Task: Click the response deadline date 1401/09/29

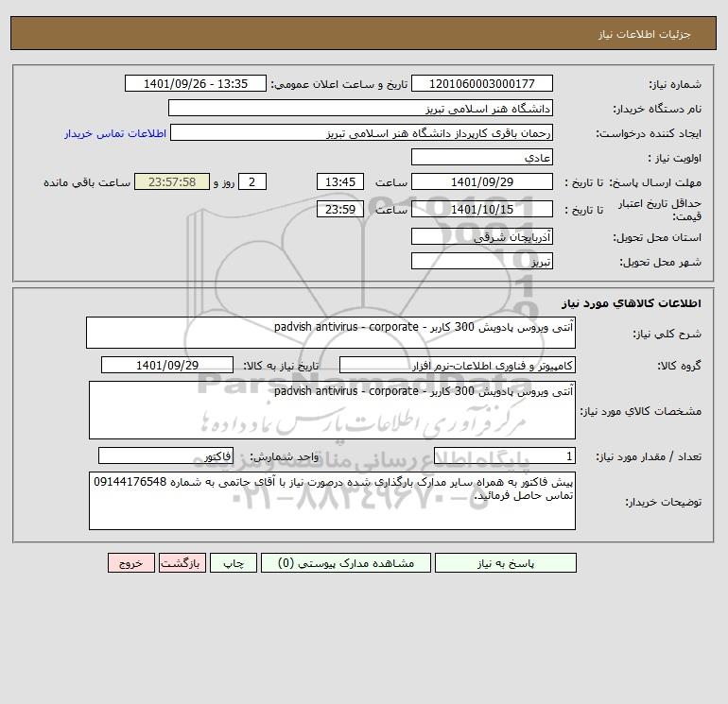Action: tap(482, 182)
